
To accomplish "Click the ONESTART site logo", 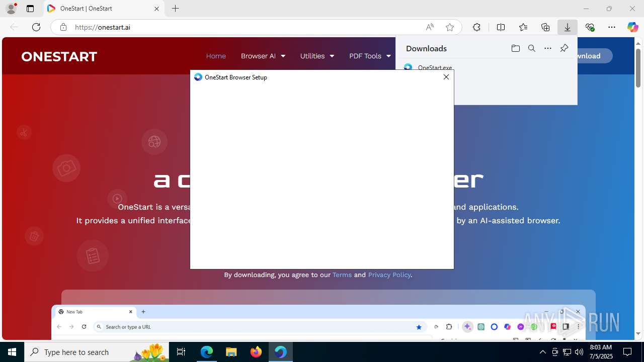I will pyautogui.click(x=59, y=56).
